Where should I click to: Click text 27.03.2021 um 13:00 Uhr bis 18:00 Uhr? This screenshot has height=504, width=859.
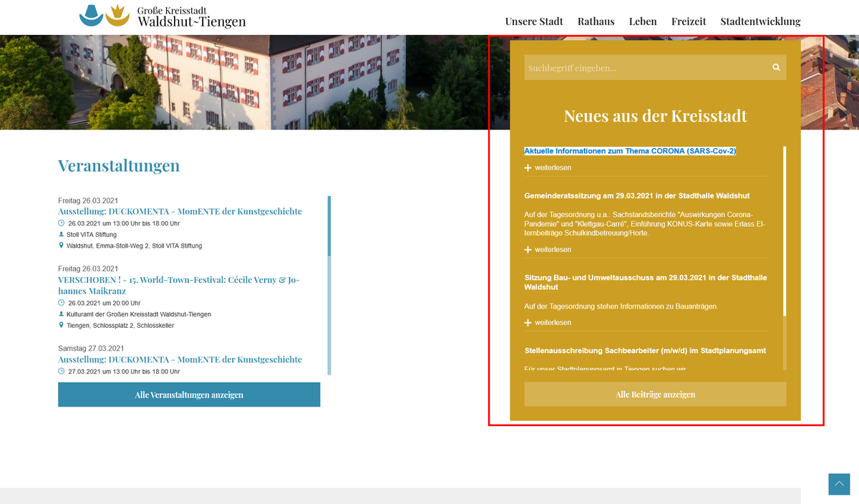[124, 372]
